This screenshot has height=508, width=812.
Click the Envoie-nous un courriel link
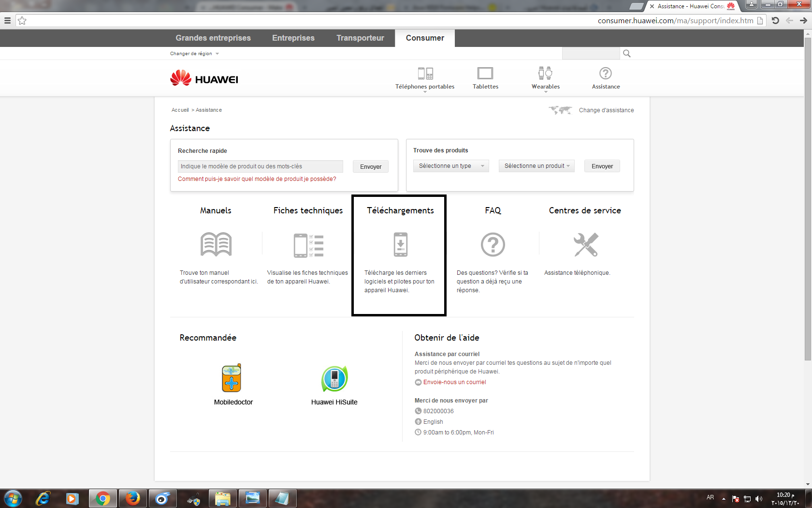[455, 382]
